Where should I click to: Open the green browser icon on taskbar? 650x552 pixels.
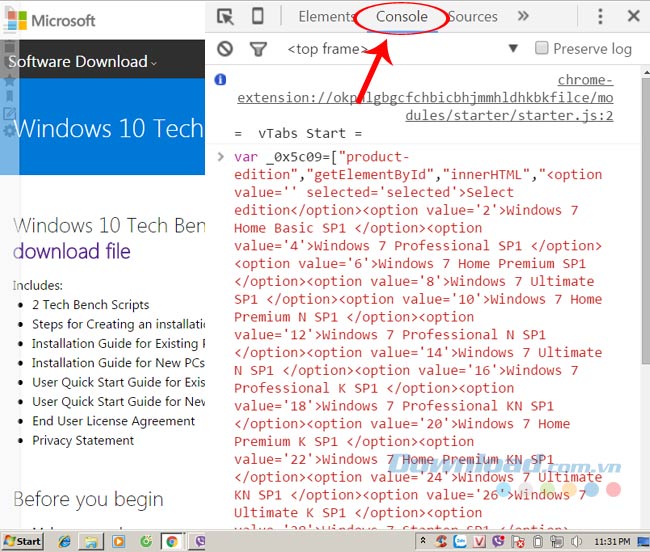point(146,541)
